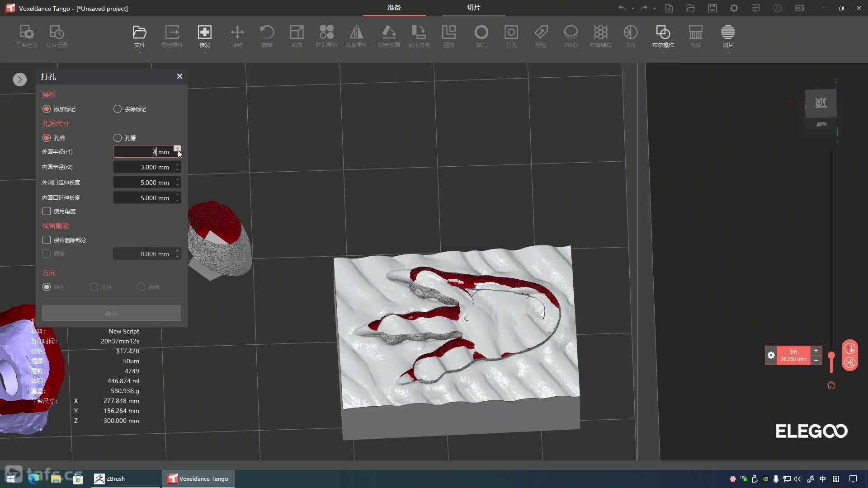
Task: Open the Z补偿 compensation tool
Action: coord(571,36)
